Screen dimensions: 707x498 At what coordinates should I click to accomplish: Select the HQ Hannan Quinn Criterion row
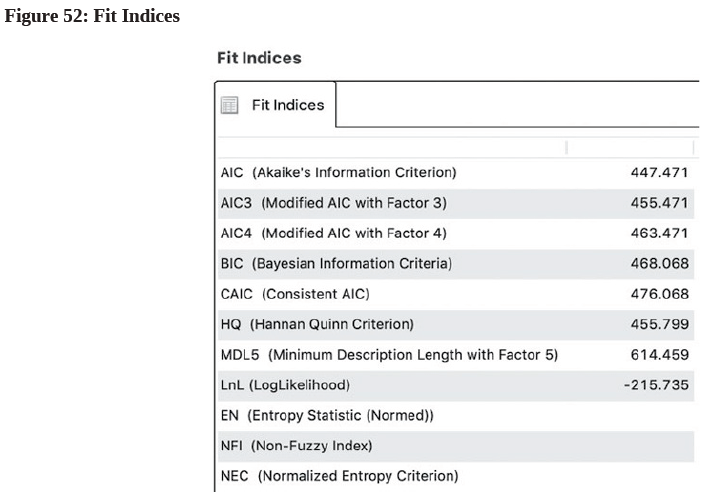(456, 324)
